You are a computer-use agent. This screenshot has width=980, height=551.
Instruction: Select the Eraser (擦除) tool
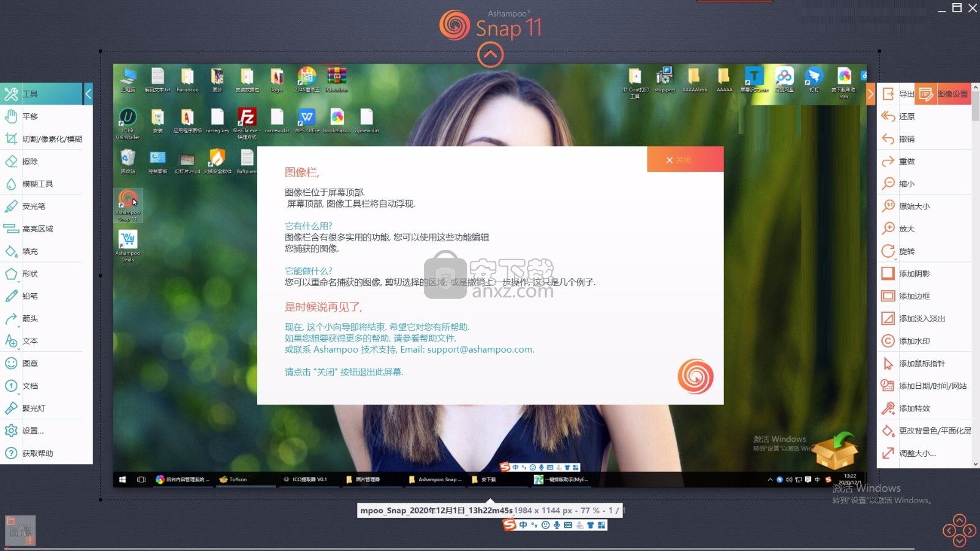click(41, 162)
